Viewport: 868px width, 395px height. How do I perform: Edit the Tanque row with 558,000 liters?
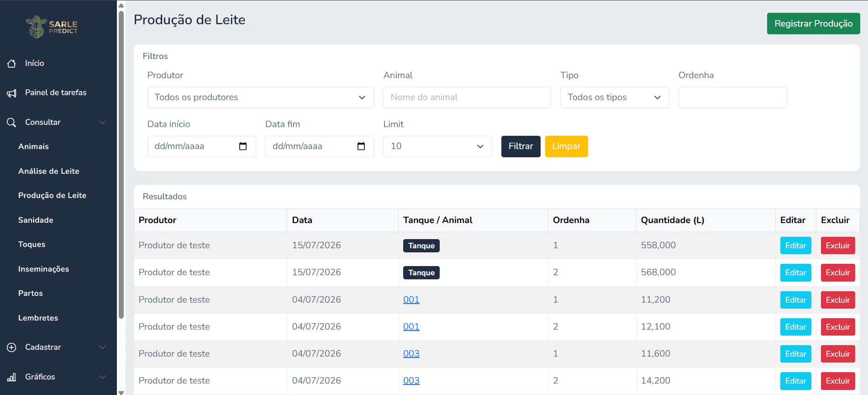tap(795, 246)
